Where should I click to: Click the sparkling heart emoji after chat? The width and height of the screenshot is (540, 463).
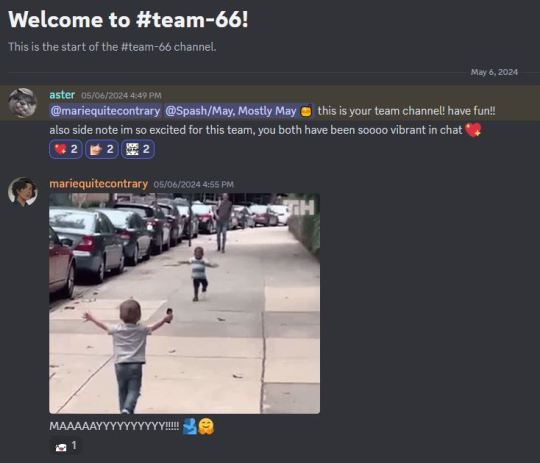click(473, 130)
